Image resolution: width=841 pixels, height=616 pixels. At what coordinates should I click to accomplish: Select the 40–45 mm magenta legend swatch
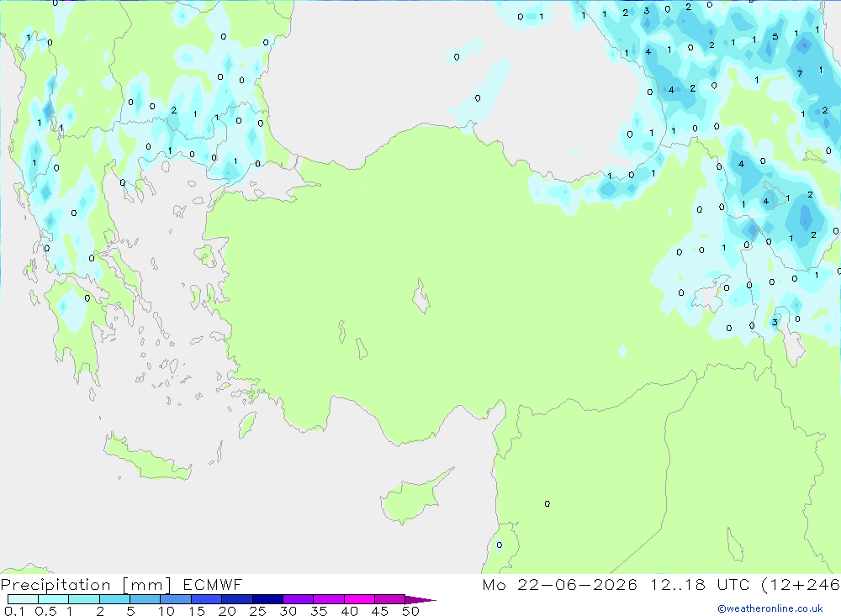pos(359,599)
